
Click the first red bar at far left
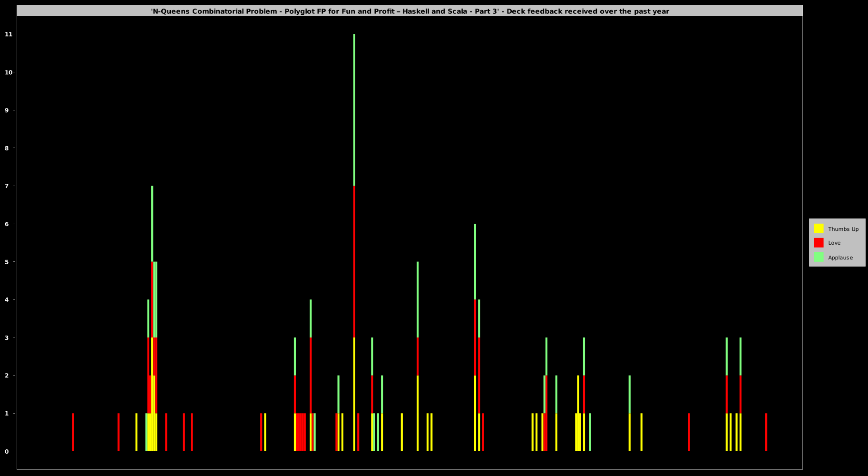pos(73,432)
